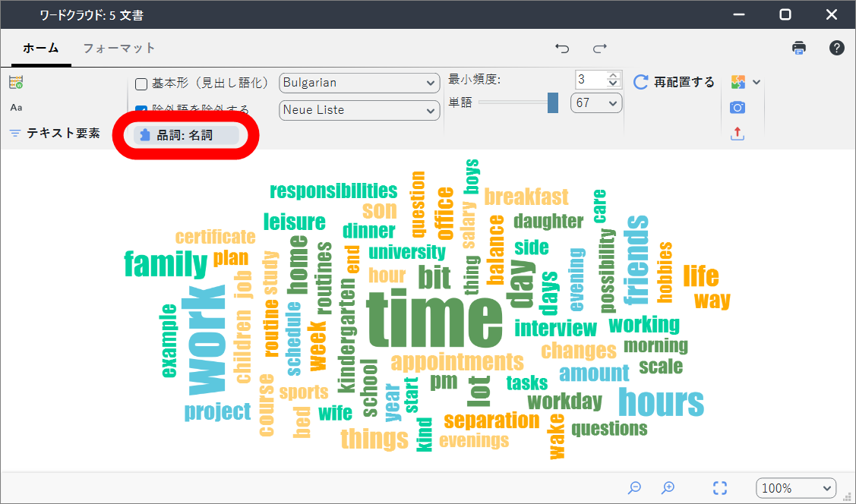Click the word "workday" in the cloud
This screenshot has height=504, width=856.
[x=565, y=402]
